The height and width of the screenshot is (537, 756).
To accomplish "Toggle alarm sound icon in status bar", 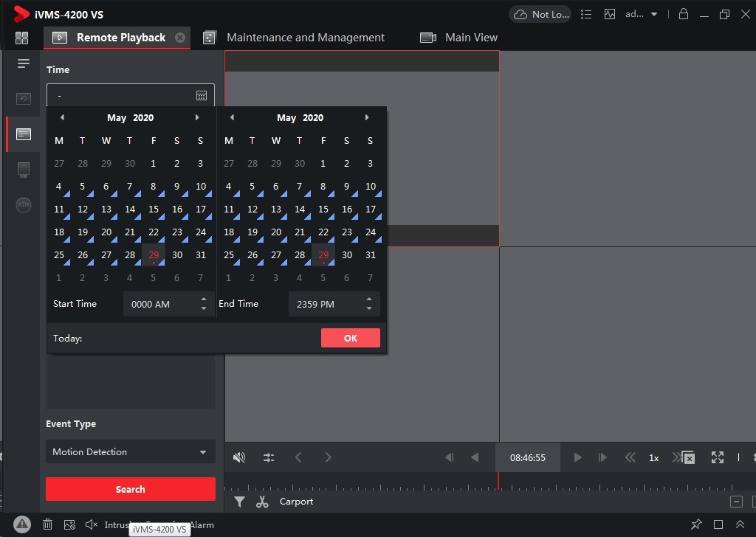I will 91,524.
